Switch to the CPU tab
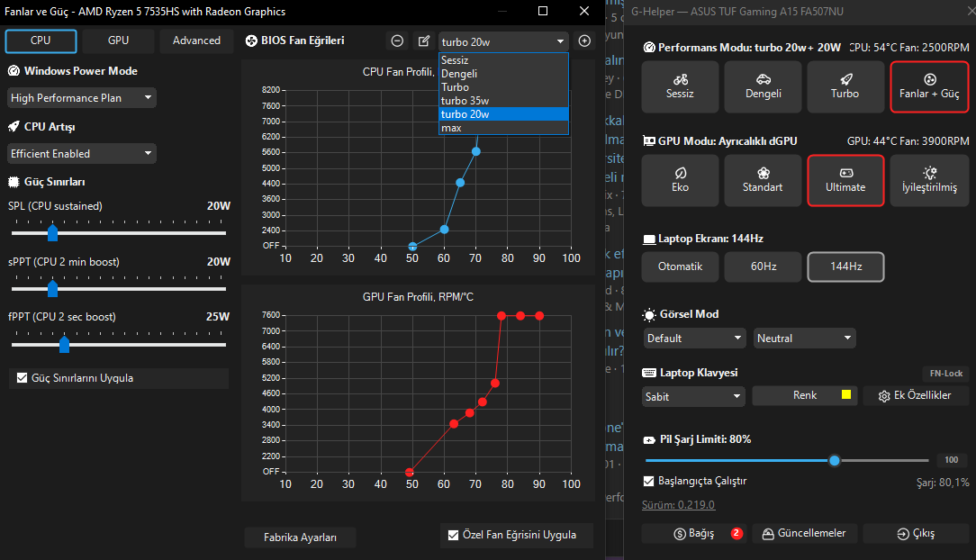976x560 pixels. point(41,41)
